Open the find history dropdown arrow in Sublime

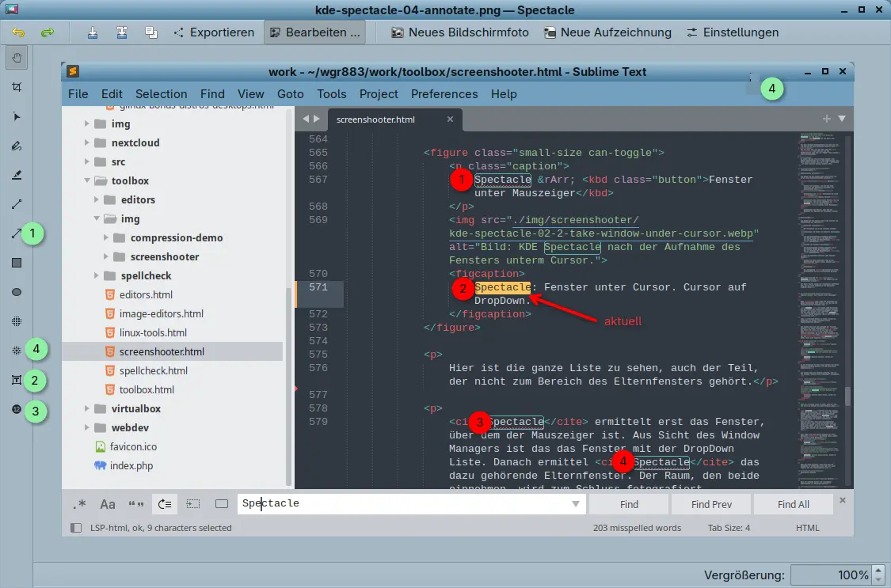576,504
